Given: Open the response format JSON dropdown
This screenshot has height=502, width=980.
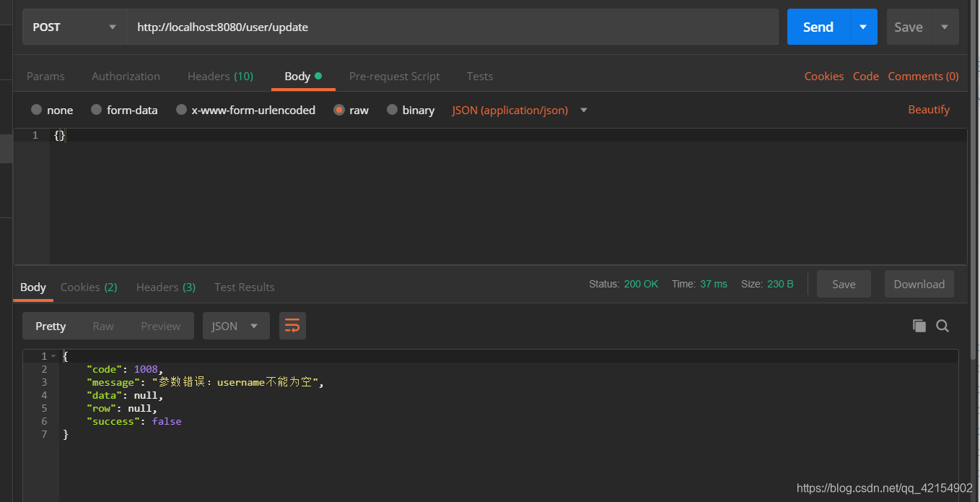Looking at the screenshot, I should [x=236, y=326].
